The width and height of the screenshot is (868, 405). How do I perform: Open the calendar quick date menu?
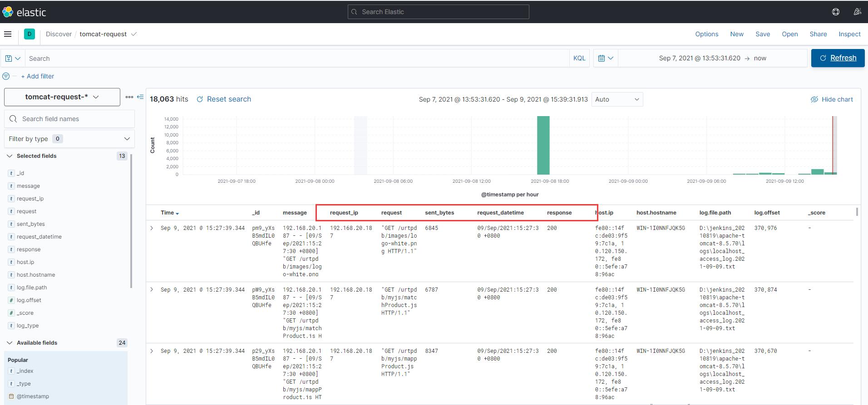[605, 59]
